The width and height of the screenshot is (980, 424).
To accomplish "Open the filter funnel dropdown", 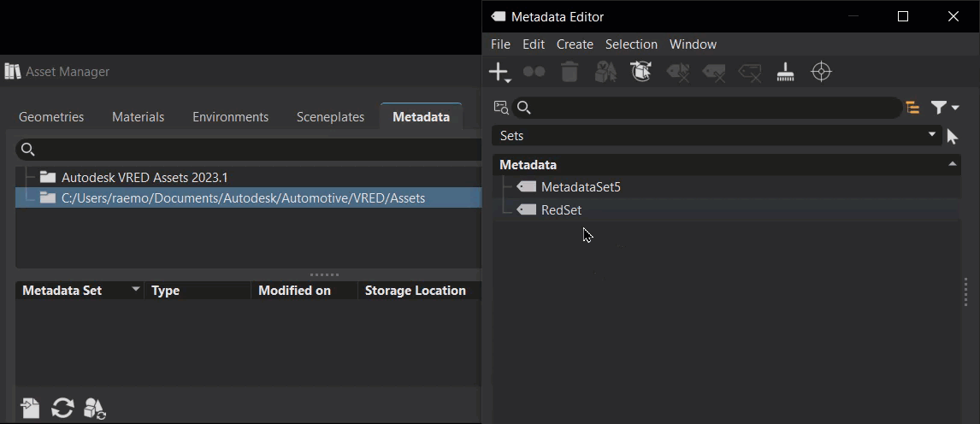I will coord(944,108).
